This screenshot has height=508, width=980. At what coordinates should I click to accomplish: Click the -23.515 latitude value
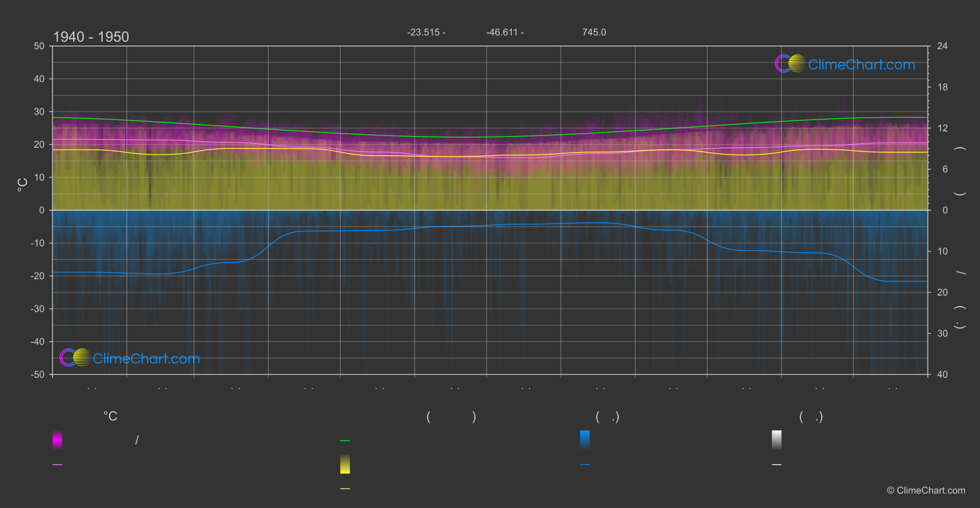point(426,32)
